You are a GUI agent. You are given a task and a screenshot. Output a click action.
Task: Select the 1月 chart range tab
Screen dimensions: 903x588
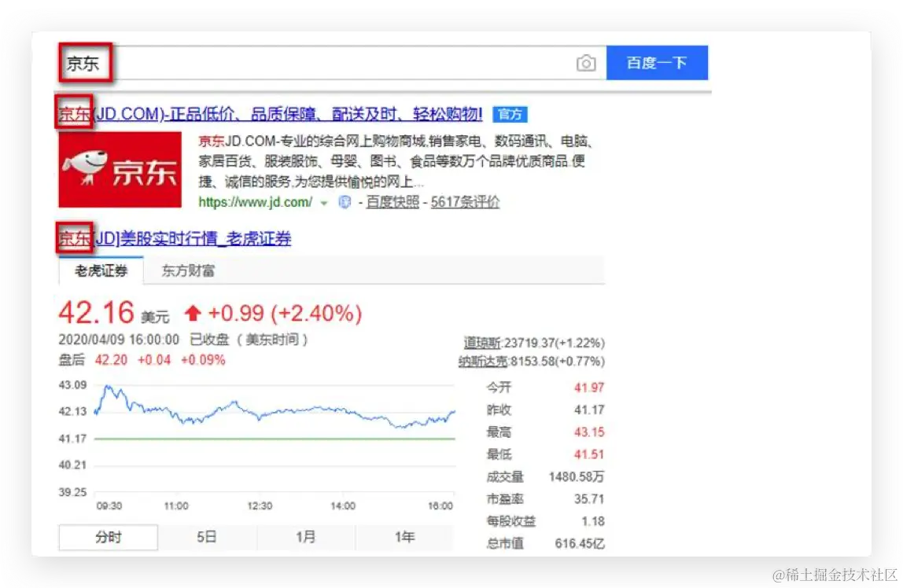(x=306, y=538)
